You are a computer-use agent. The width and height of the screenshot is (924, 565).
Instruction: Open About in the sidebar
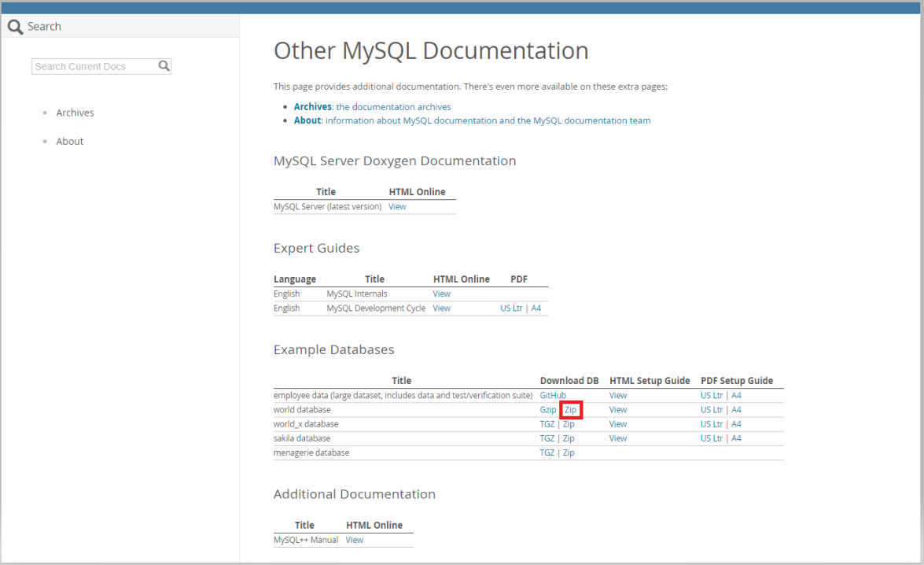pyautogui.click(x=69, y=142)
